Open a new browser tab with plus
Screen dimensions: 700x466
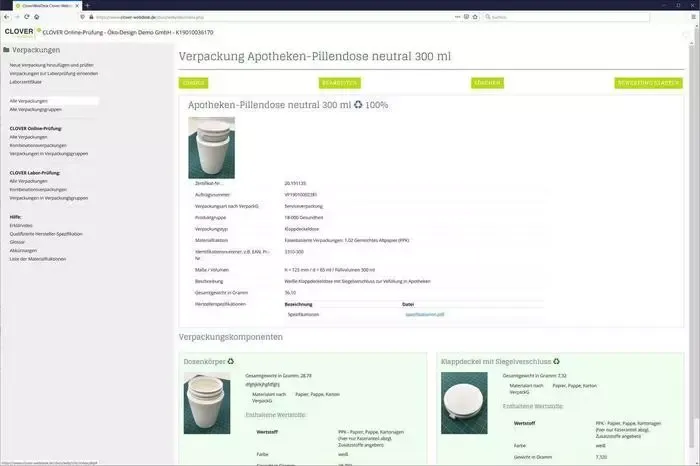point(88,5)
